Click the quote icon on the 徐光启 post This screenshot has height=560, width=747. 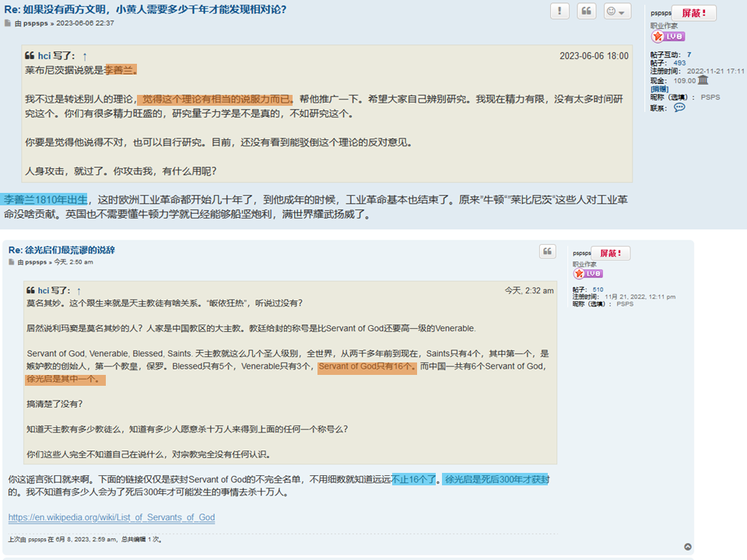click(547, 251)
